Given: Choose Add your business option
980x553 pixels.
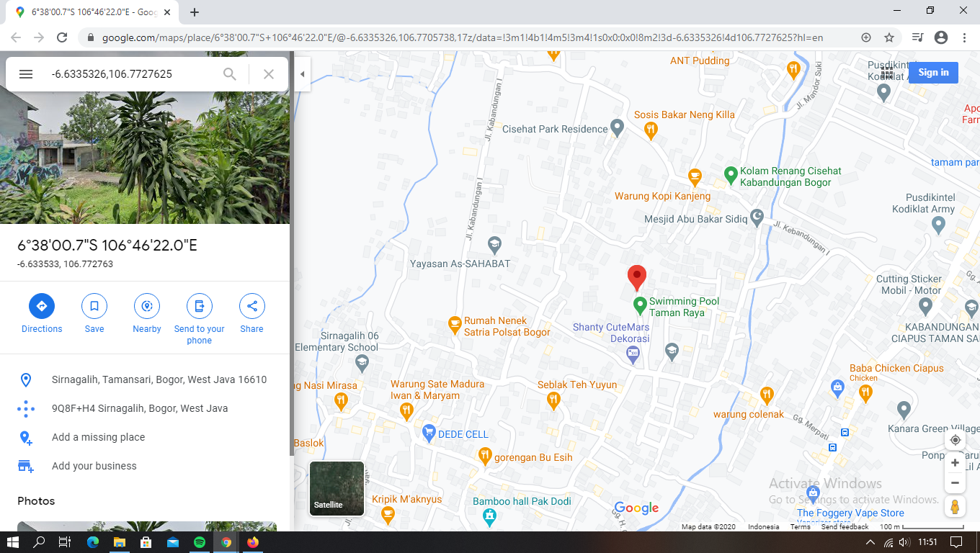Looking at the screenshot, I should [94, 466].
